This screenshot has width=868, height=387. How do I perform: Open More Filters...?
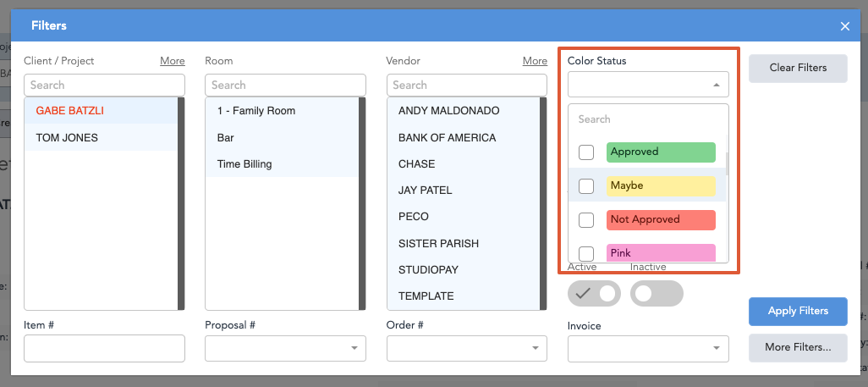click(798, 348)
